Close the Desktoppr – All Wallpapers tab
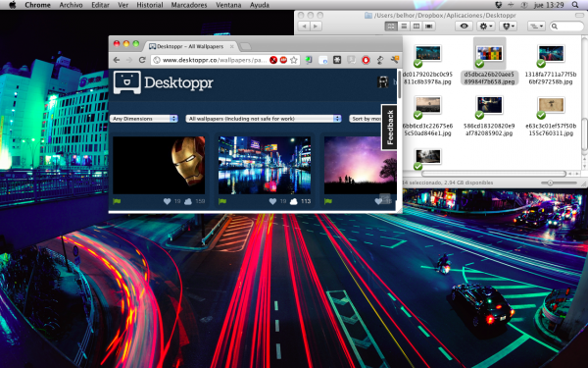 click(x=231, y=46)
